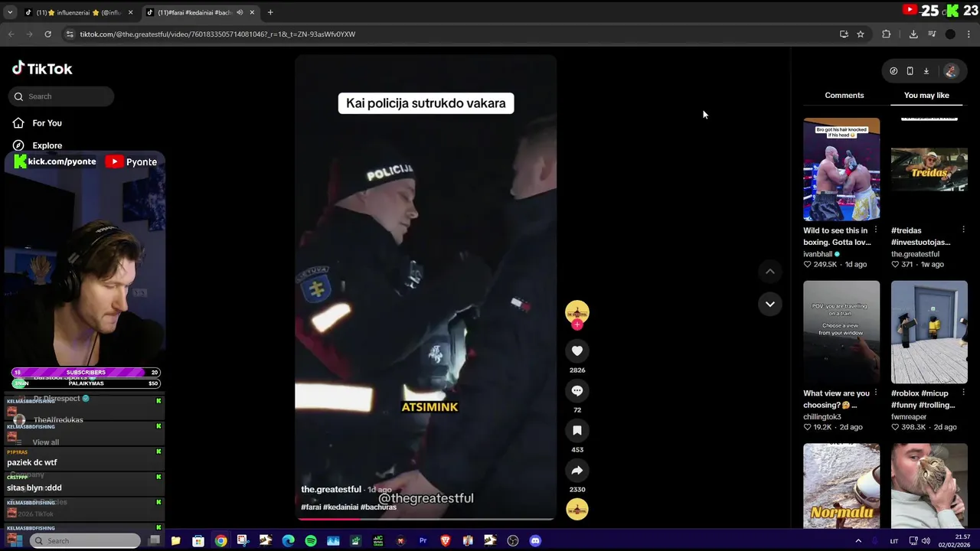Open the TikTok coins icon in top pill
The width and height of the screenshot is (980, 551).
tap(893, 71)
